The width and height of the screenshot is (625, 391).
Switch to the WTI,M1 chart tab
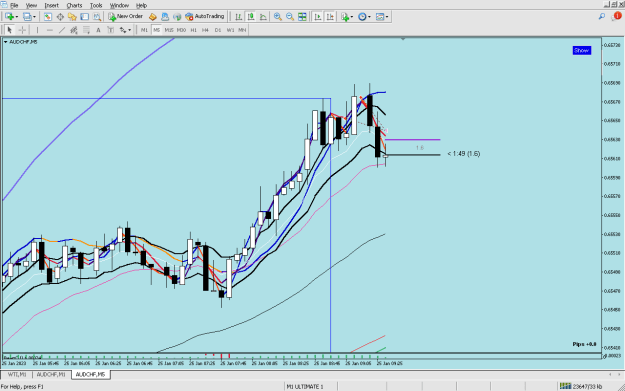pos(17,375)
